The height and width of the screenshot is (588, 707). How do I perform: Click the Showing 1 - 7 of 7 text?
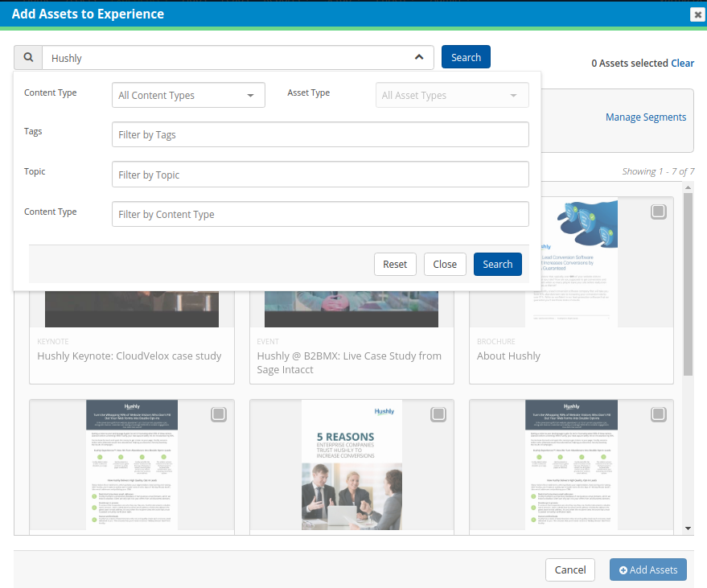658,171
